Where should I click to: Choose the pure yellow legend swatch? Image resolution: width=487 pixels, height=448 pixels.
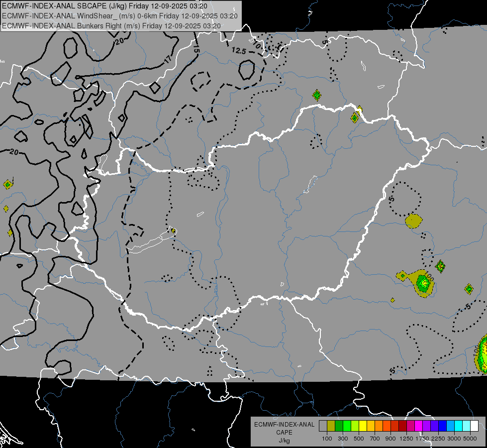[363, 426]
